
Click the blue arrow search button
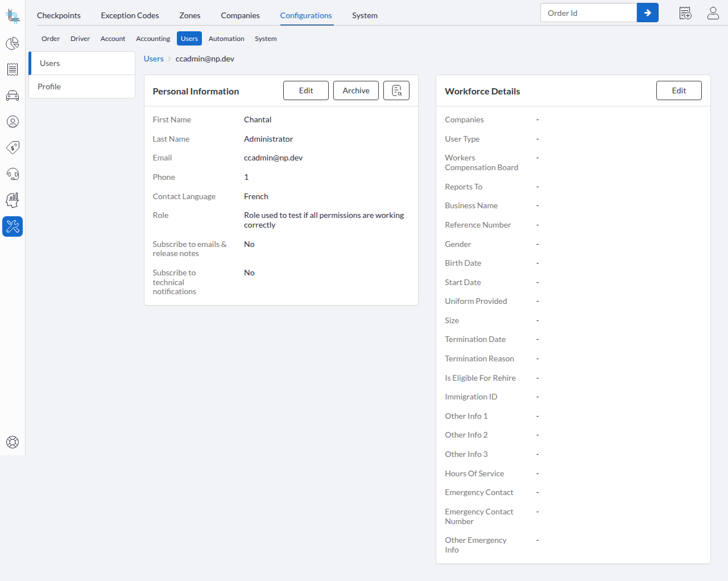pos(647,13)
